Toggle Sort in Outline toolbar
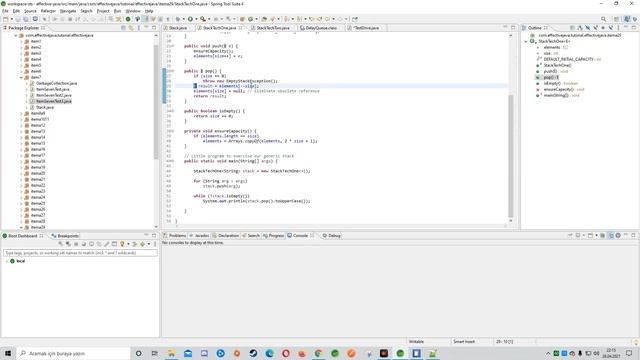This screenshot has width=640, height=360. (580, 28)
